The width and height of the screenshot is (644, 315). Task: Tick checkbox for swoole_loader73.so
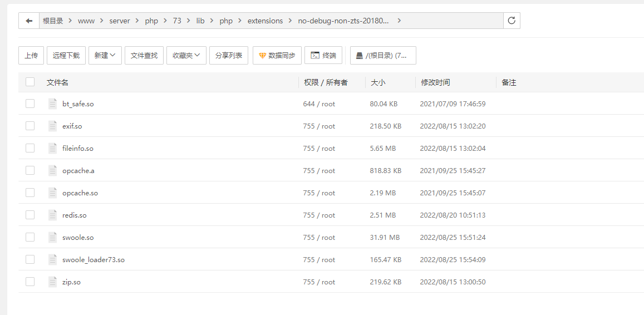tap(30, 259)
